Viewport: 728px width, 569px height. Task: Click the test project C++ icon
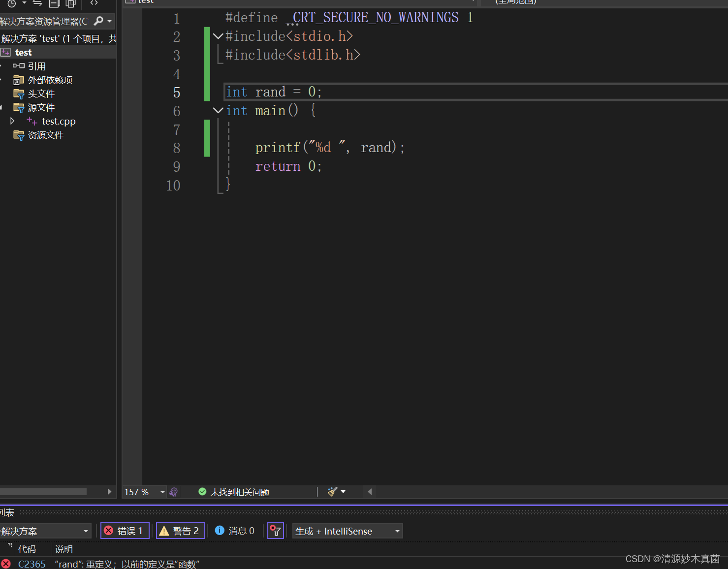pos(6,52)
